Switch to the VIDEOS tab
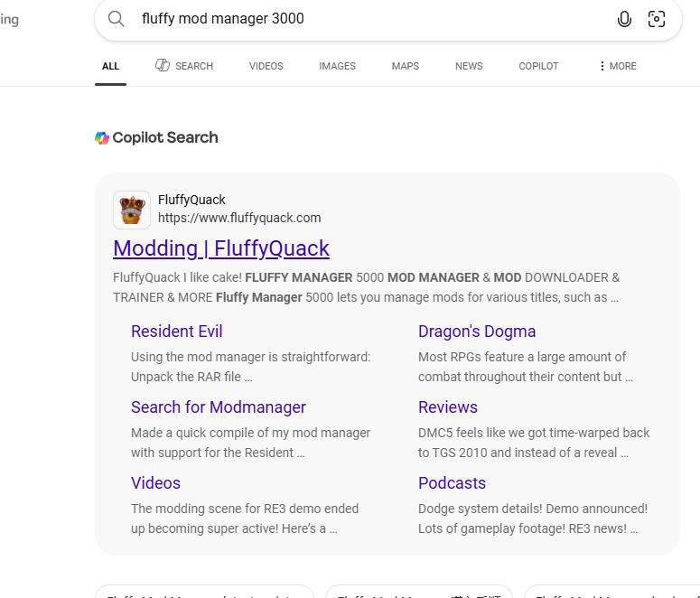 [x=266, y=66]
